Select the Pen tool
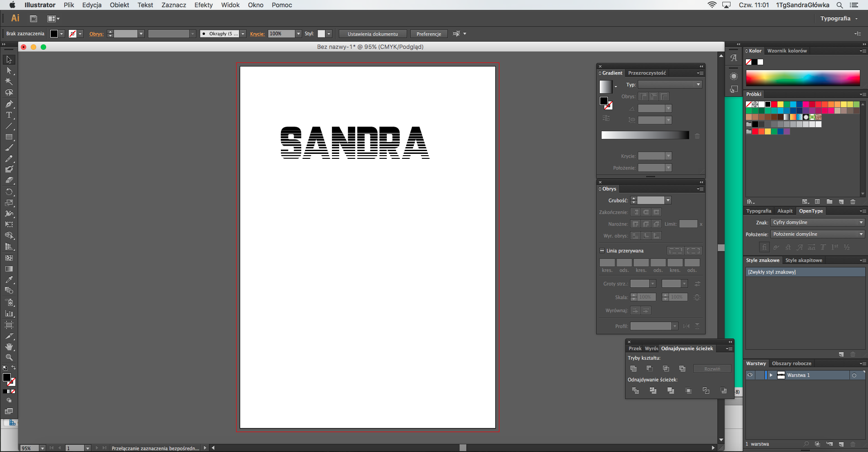 pyautogui.click(x=9, y=104)
